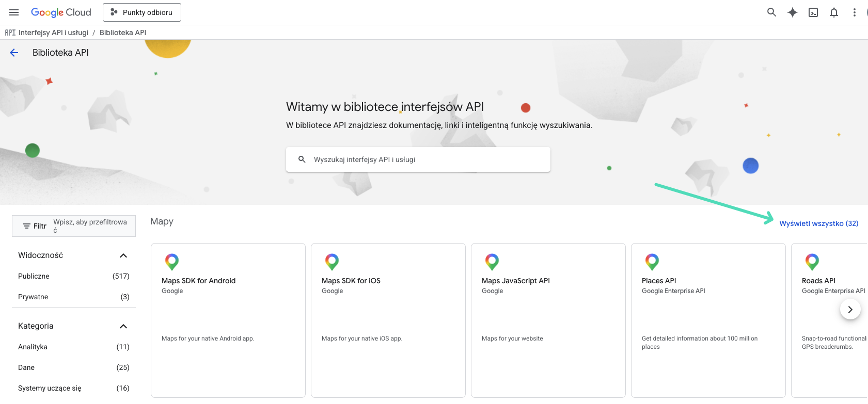Viewport: 868px width, 404px height.
Task: Click the API breadcrumb icon
Action: point(10,33)
